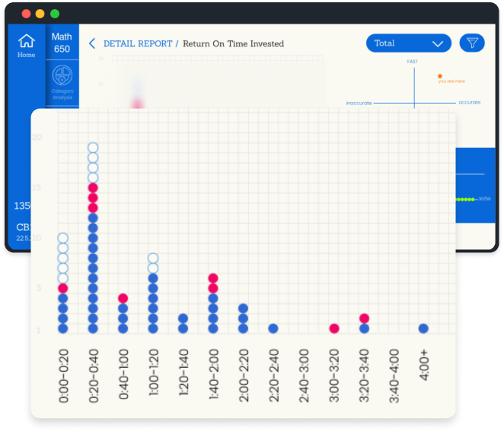
Task: Select the Math 650 tab
Action: pyautogui.click(x=62, y=43)
